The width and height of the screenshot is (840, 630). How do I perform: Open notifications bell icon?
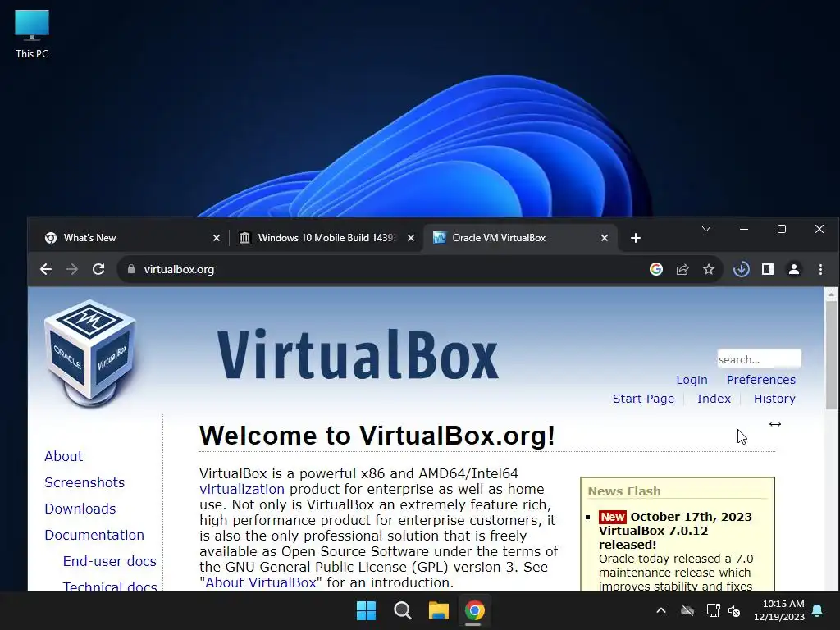(x=818, y=610)
